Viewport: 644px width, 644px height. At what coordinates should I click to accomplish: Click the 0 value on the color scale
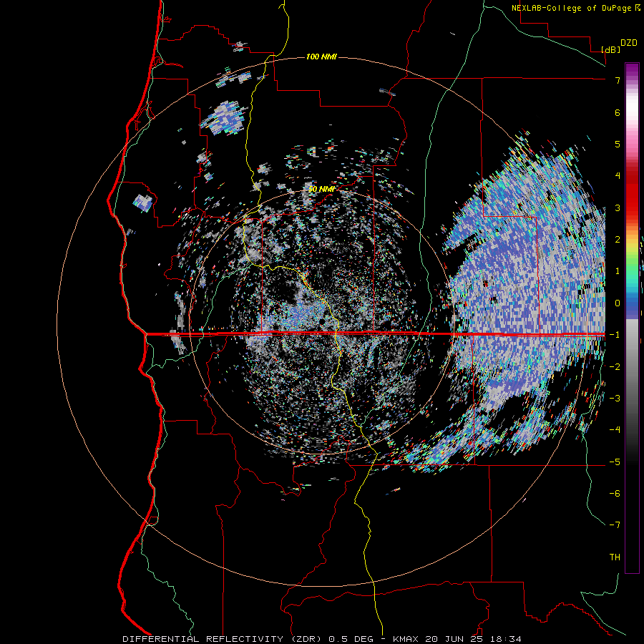point(618,303)
